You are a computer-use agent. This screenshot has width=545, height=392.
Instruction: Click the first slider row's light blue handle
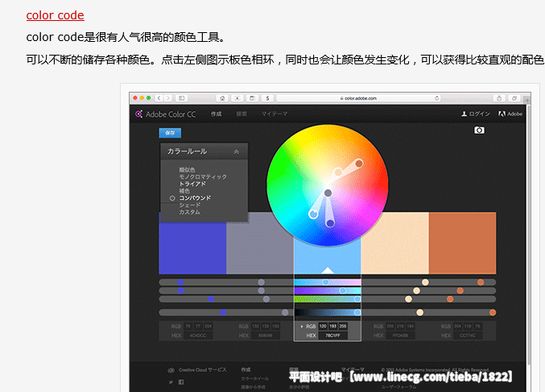coord(326,283)
